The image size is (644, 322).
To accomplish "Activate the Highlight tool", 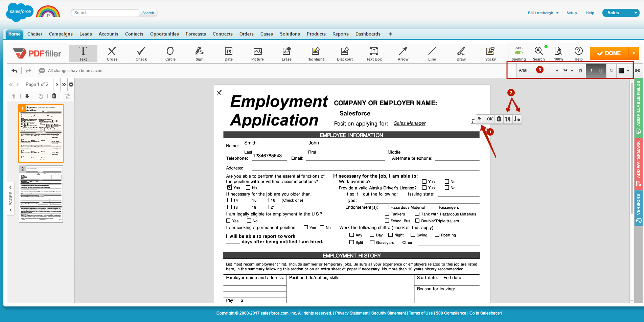I will pyautogui.click(x=316, y=53).
